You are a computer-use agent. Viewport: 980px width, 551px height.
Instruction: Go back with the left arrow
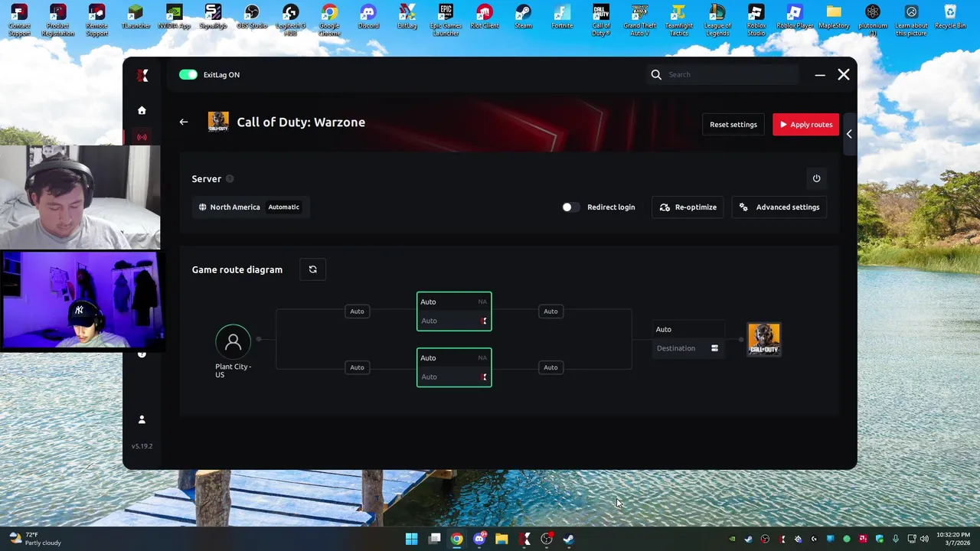pos(184,122)
